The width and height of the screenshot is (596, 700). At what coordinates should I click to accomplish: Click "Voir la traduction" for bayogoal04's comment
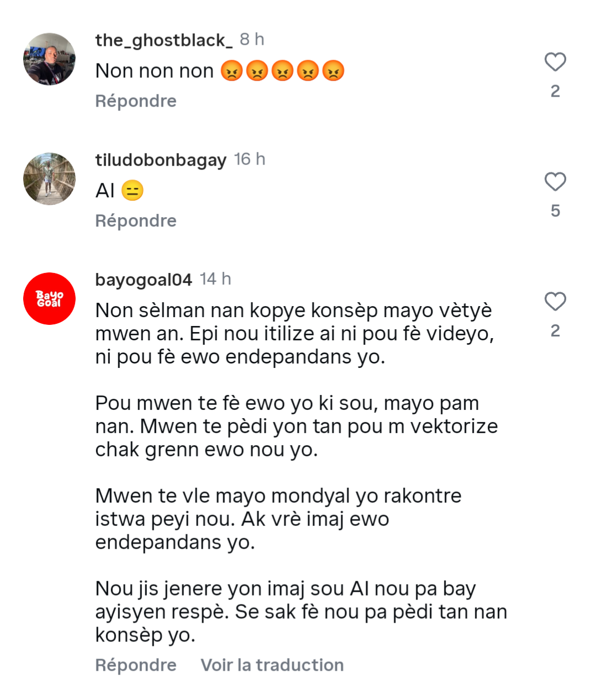point(272,665)
